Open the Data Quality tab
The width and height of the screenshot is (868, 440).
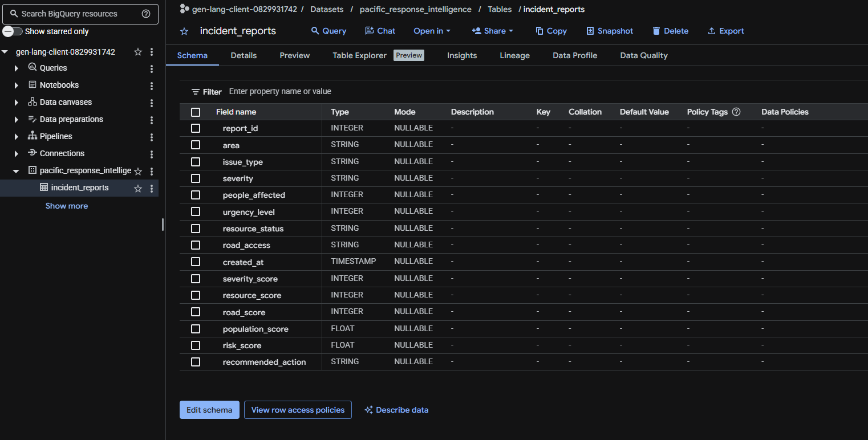point(644,55)
